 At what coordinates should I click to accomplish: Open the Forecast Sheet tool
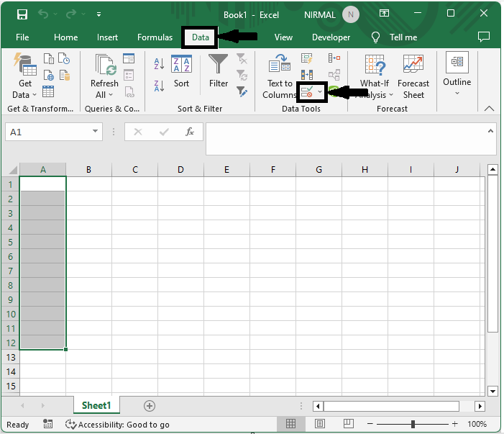click(413, 78)
